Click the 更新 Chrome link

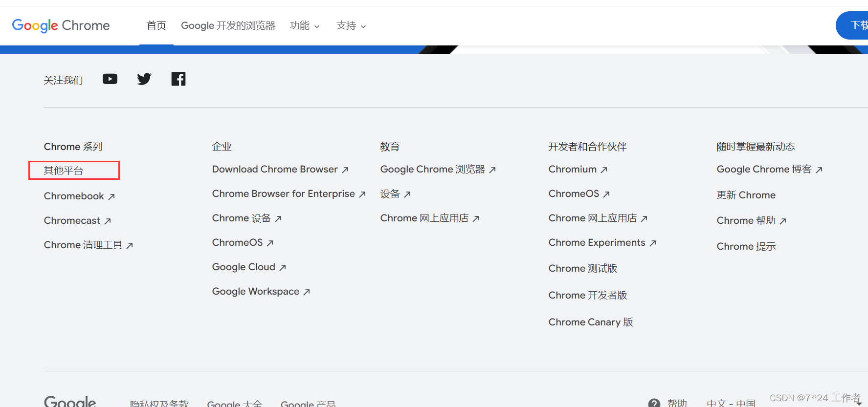[746, 195]
